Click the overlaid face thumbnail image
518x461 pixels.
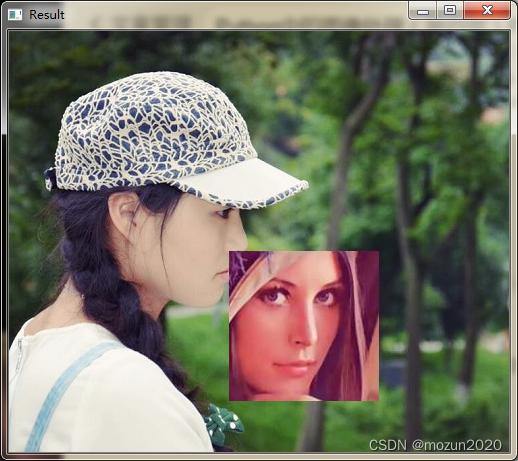pyautogui.click(x=304, y=326)
